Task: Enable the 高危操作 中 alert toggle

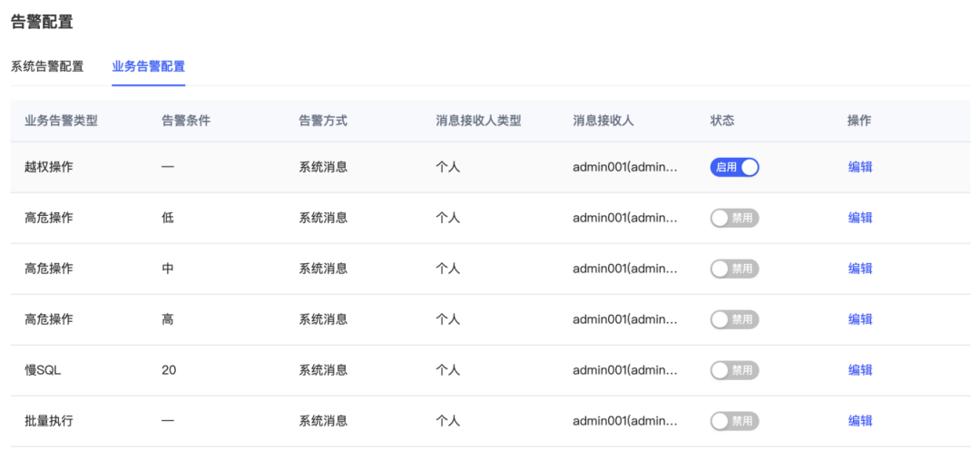Action: [734, 269]
